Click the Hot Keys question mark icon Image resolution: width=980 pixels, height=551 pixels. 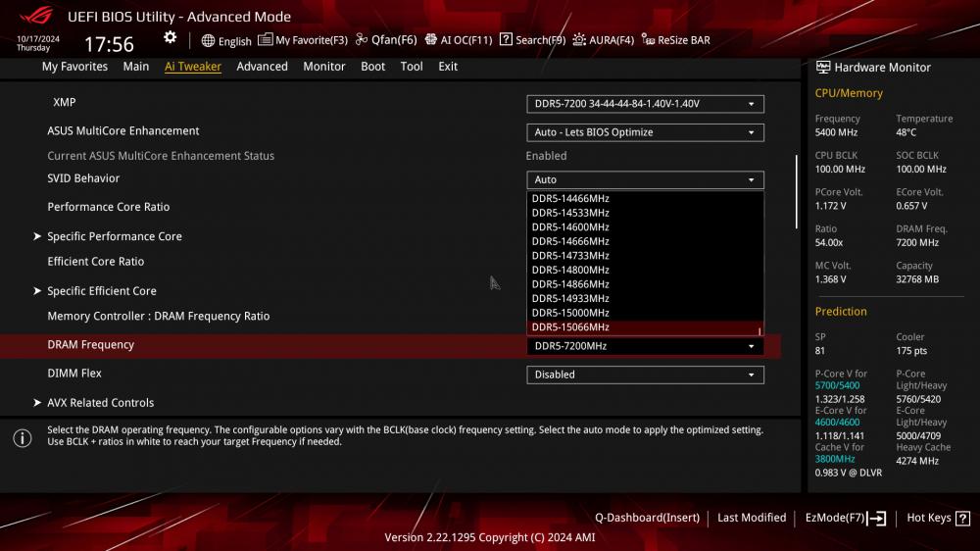tap(962, 518)
